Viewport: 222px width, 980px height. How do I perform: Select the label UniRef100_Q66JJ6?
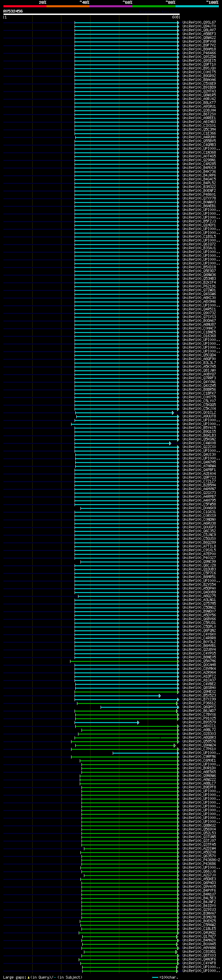(199, 871)
